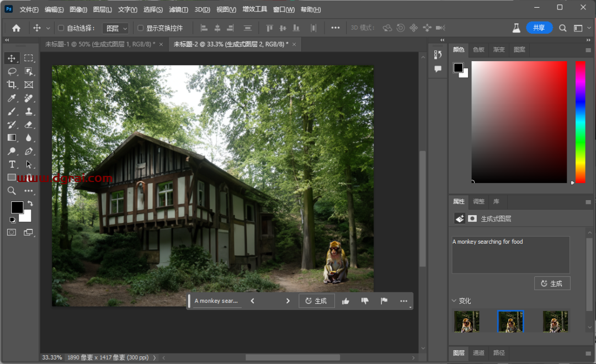Select the Crop tool
This screenshot has width=596, height=364.
tap(12, 85)
